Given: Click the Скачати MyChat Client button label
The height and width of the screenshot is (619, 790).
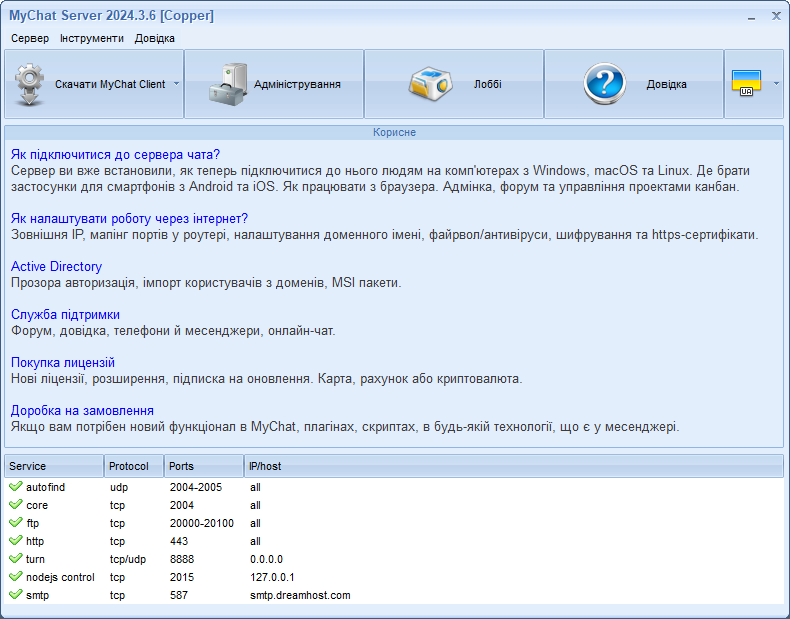Looking at the screenshot, I should tap(110, 84).
